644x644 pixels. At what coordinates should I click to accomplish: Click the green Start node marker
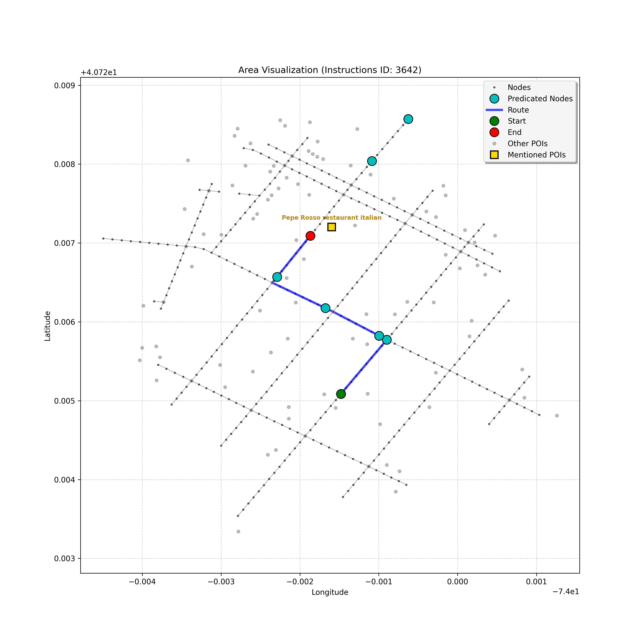[x=341, y=394]
